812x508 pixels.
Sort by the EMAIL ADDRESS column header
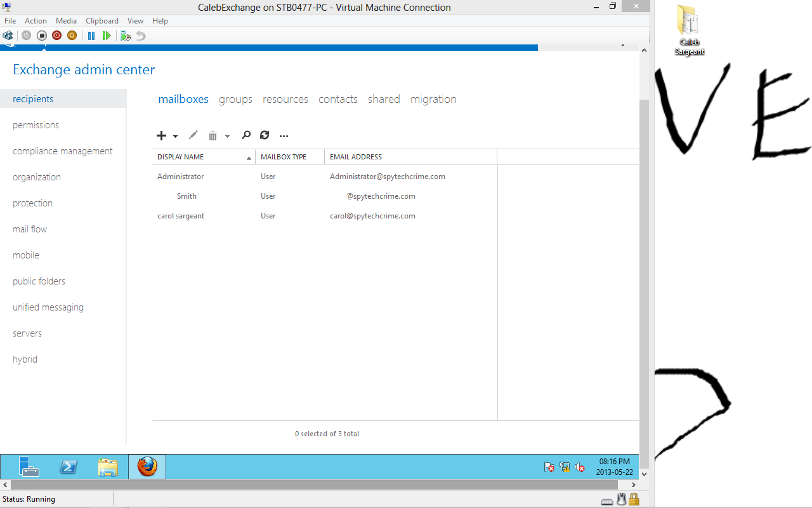(x=410, y=157)
